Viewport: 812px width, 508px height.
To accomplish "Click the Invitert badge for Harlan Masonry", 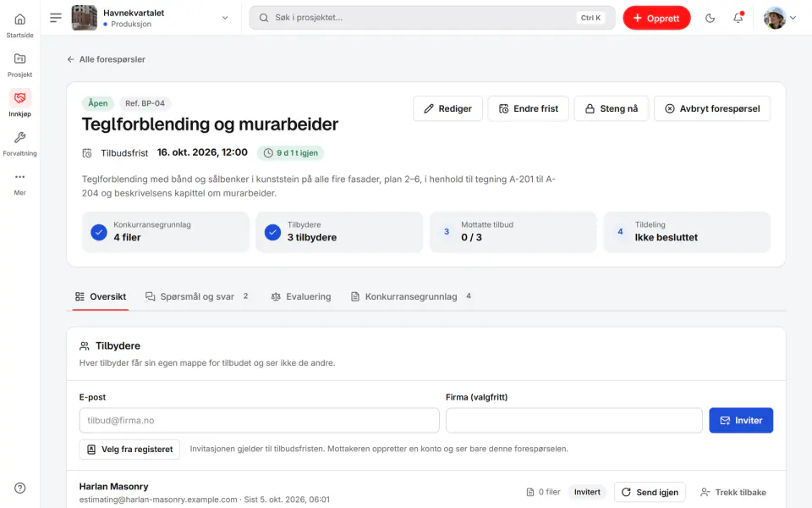I will coord(587,492).
